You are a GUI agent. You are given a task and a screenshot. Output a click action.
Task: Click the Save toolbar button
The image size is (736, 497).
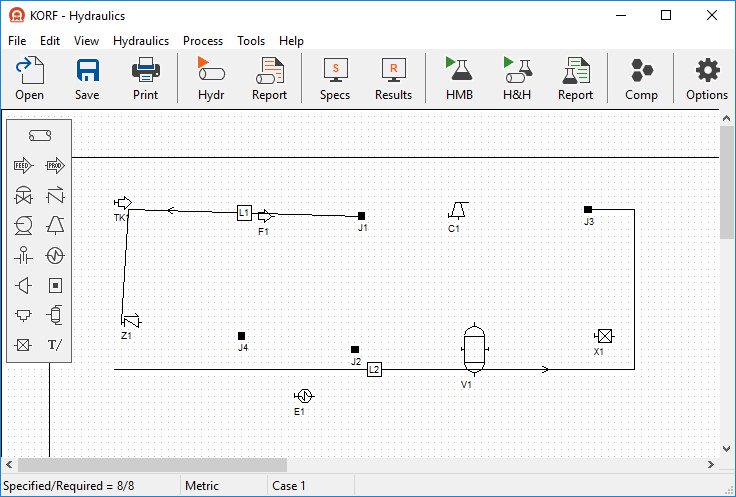pyautogui.click(x=87, y=80)
